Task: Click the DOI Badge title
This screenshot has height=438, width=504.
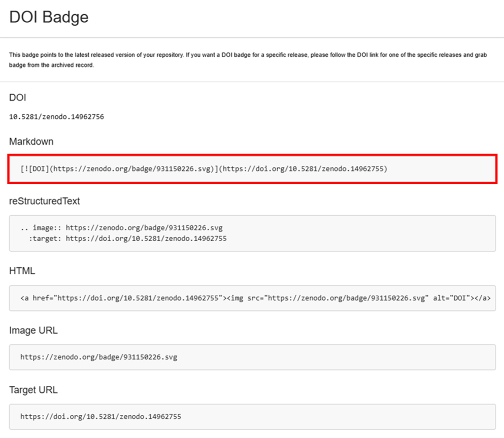Action: [49, 17]
